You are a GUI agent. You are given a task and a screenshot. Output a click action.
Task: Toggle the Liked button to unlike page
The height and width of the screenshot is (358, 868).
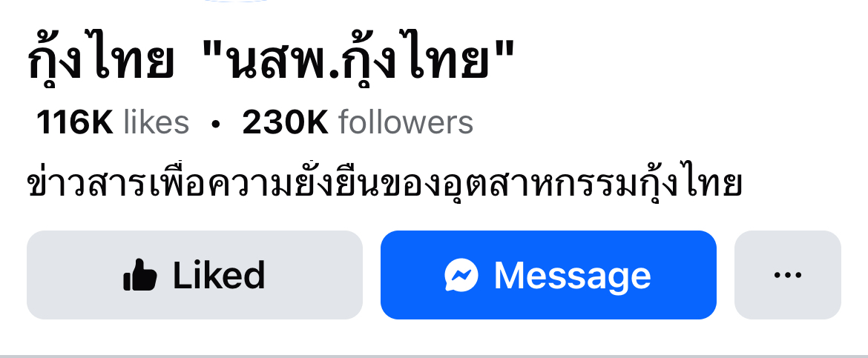195,275
